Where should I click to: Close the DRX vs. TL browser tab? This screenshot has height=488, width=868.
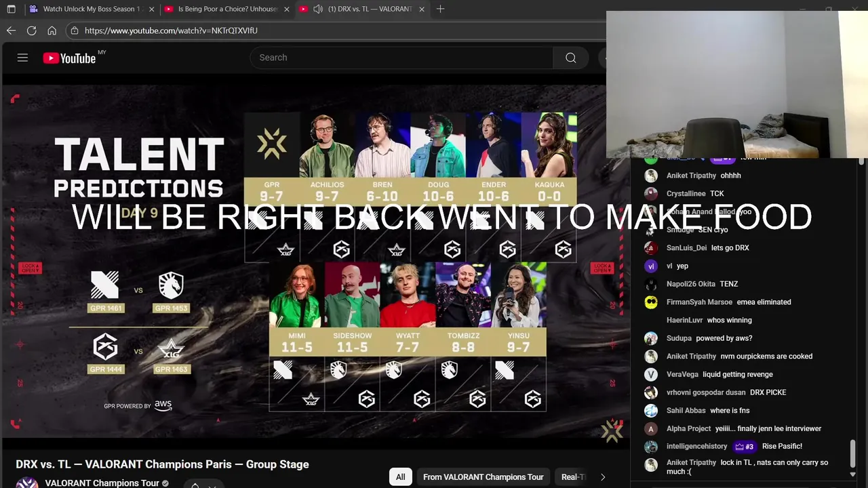(422, 9)
